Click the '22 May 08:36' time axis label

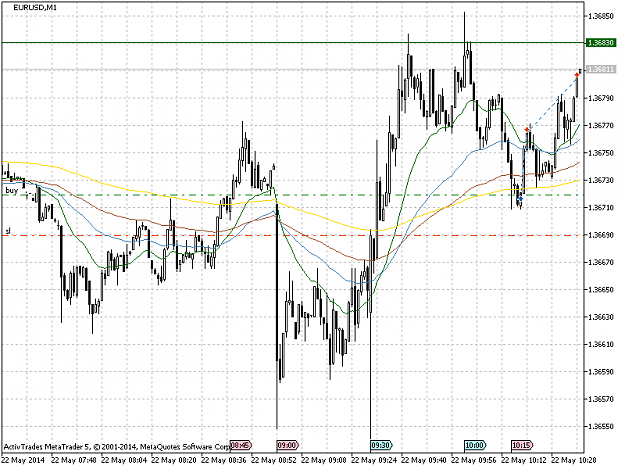224,460
